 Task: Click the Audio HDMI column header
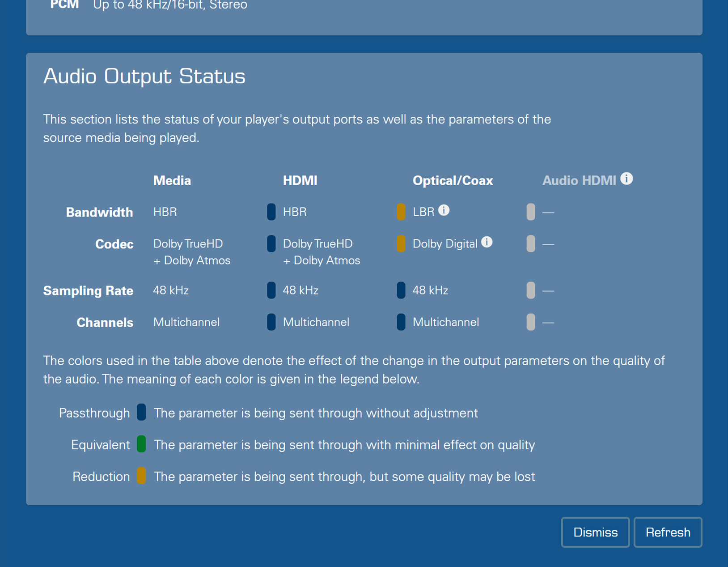(x=579, y=180)
